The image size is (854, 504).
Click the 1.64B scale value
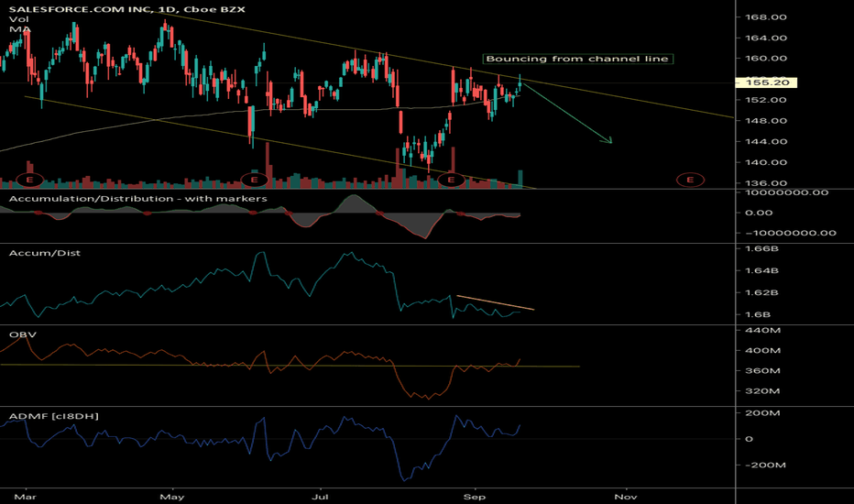(761, 270)
